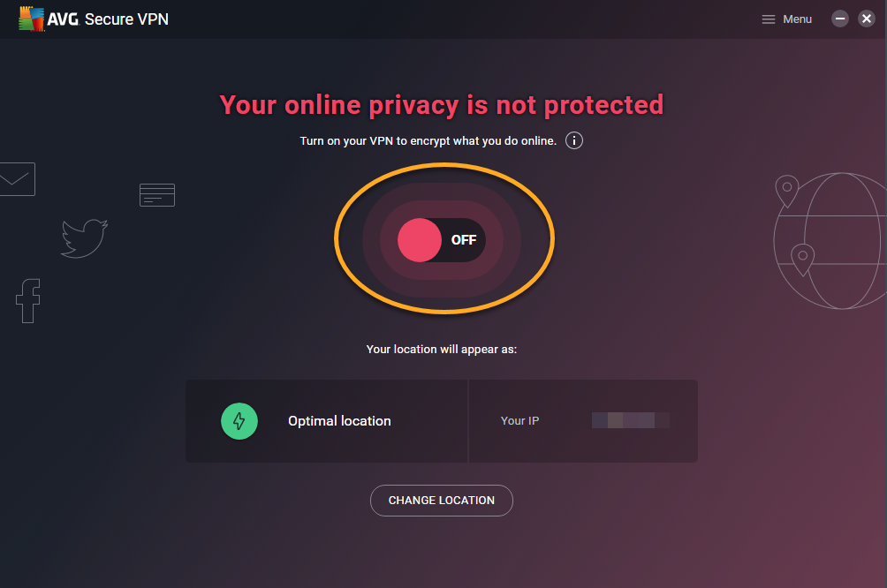Select the green lightning Optimal location icon
The height and width of the screenshot is (588, 887).
pos(239,421)
